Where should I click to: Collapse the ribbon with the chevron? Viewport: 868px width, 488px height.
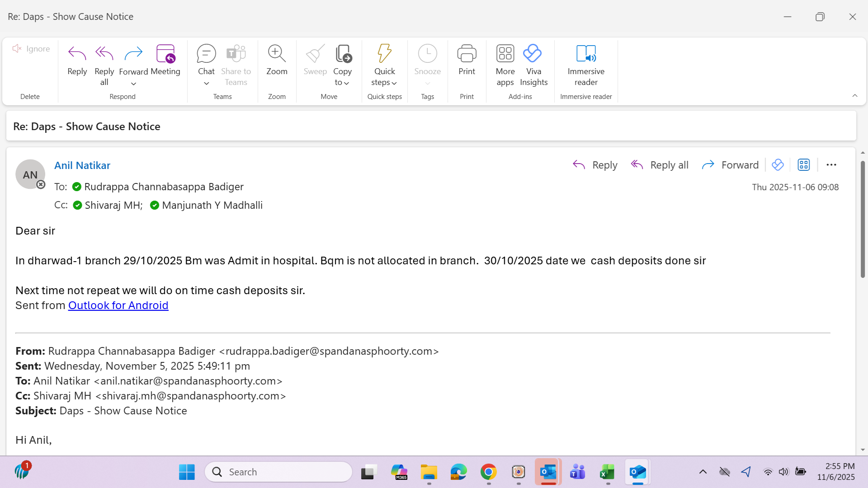[854, 95]
